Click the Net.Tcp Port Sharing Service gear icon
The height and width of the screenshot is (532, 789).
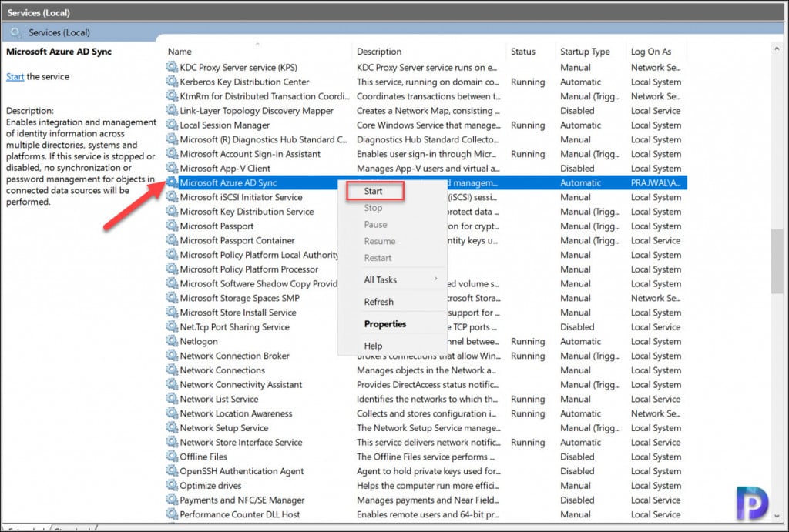click(x=172, y=326)
